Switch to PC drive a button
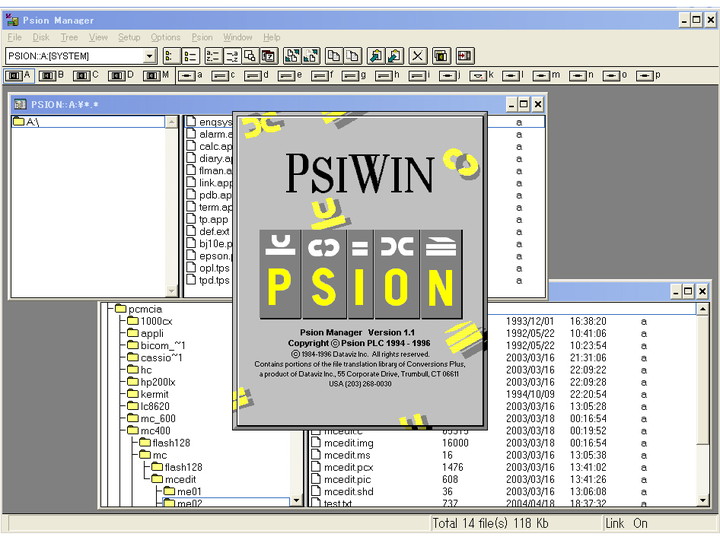Viewport: 720px width, 540px height. 190,75
